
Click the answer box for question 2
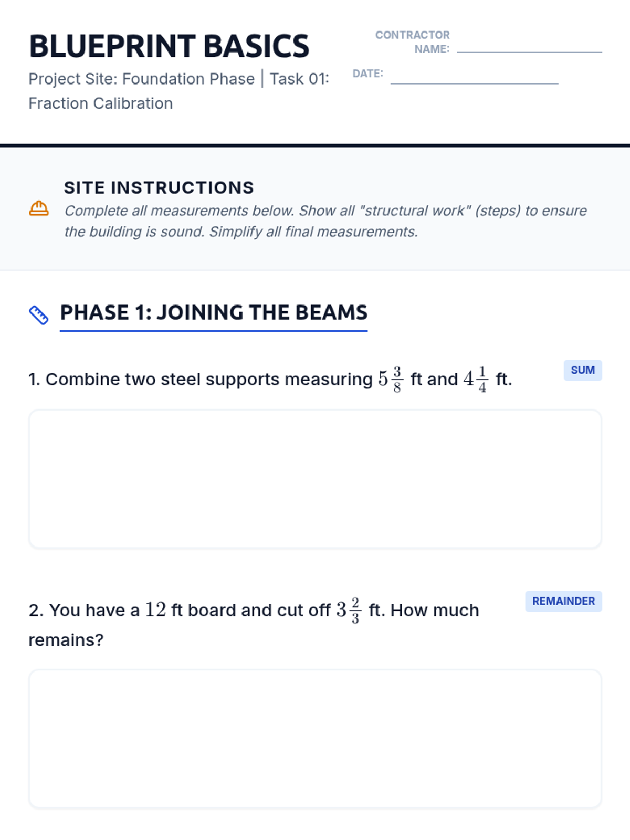pyautogui.click(x=315, y=739)
